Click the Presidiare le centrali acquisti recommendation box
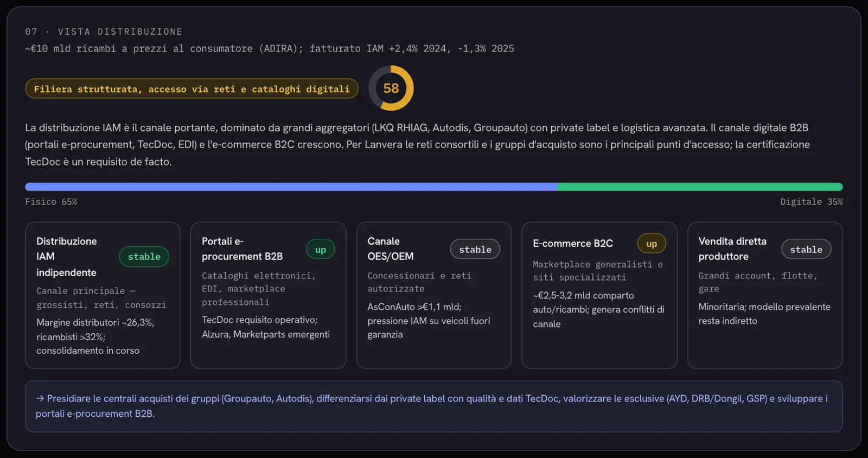Viewport: 868px width, 458px height. click(x=434, y=406)
